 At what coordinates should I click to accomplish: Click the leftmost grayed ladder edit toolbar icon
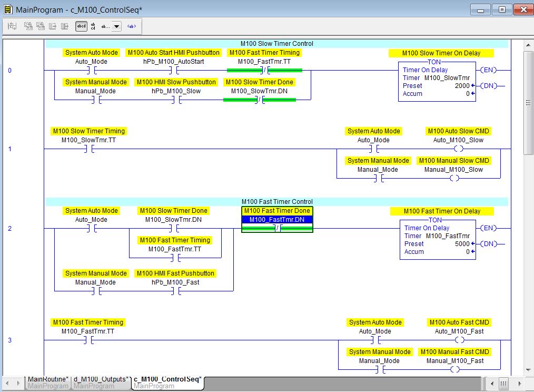pos(11,25)
